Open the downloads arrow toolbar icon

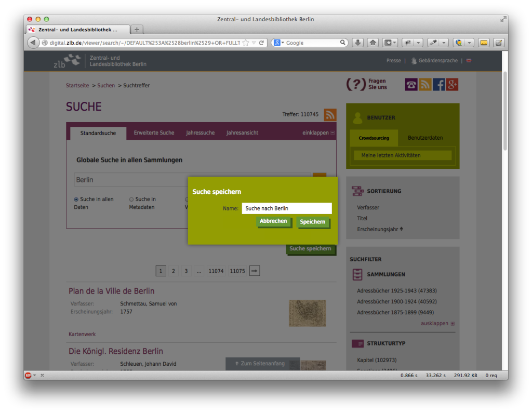(x=357, y=43)
